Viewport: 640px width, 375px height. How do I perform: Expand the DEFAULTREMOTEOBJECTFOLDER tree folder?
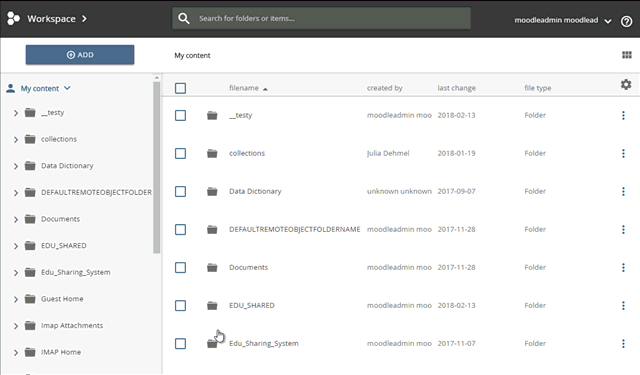coord(16,193)
